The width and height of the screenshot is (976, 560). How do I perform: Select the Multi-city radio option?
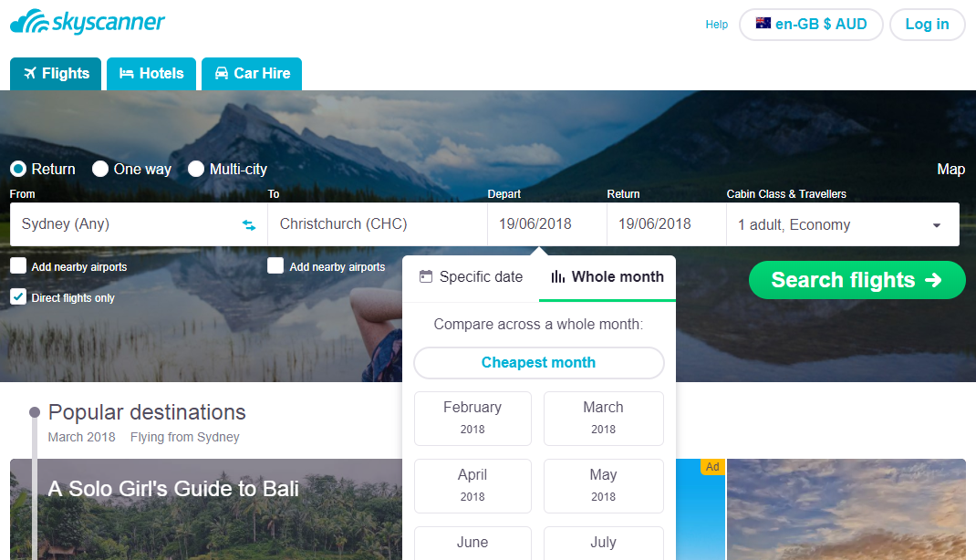[196, 169]
